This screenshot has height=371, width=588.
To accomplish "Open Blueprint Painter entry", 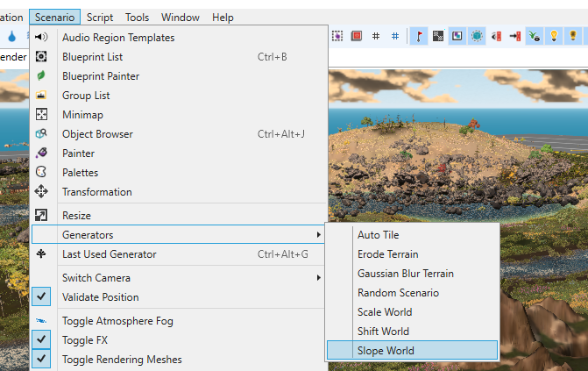I will tap(178, 75).
